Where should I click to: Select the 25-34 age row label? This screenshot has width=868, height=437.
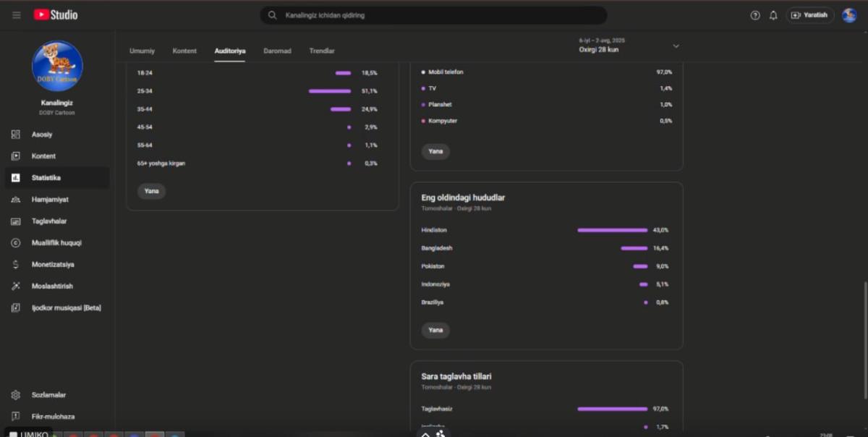point(145,91)
